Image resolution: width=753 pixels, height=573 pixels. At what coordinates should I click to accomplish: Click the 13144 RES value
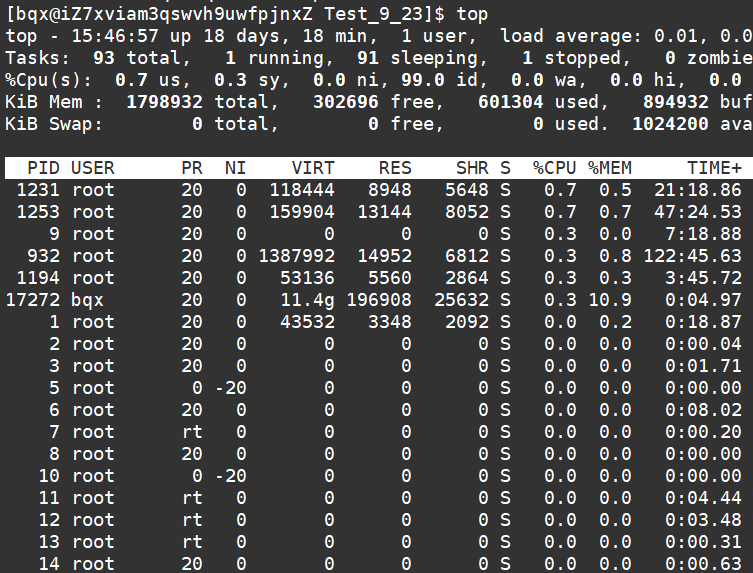pos(384,212)
